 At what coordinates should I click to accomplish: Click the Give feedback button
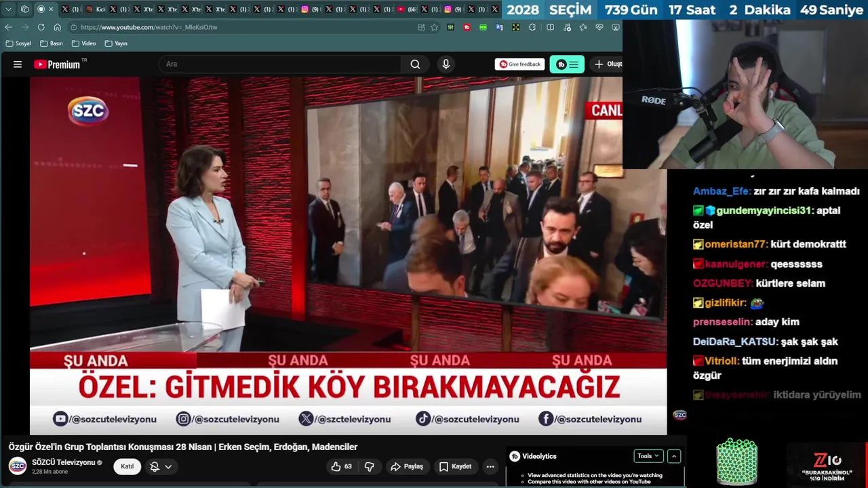click(520, 64)
